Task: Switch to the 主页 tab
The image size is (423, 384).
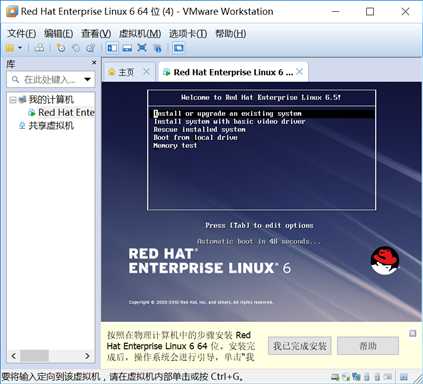Action: [x=126, y=72]
